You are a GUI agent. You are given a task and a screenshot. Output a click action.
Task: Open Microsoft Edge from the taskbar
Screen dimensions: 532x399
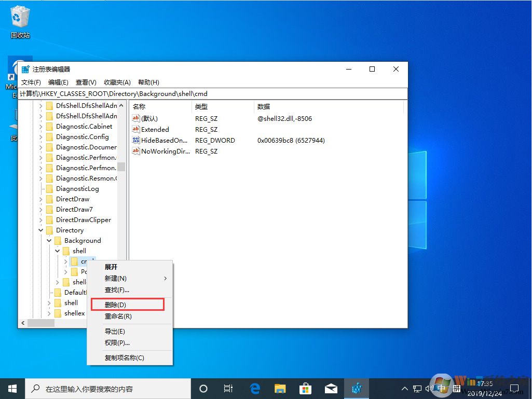pyautogui.click(x=255, y=388)
